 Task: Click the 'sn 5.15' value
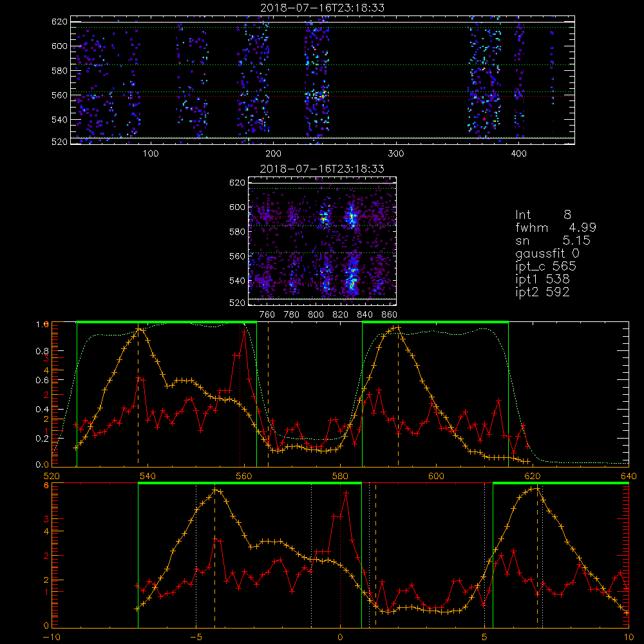[553, 240]
